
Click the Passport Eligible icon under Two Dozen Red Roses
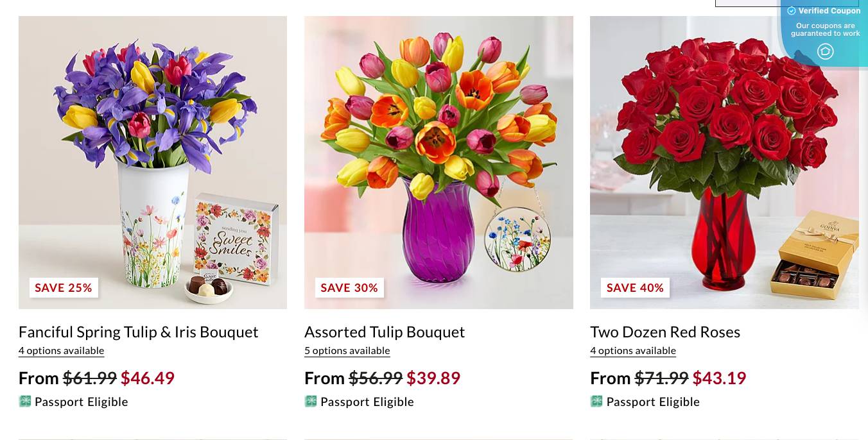(597, 401)
